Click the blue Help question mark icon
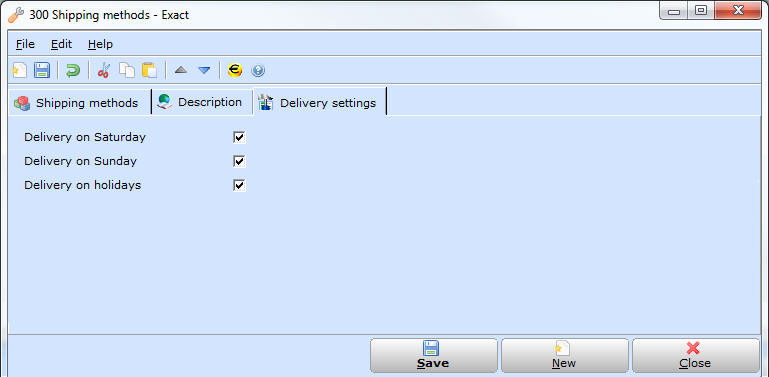This screenshot has width=769, height=377. pos(258,71)
